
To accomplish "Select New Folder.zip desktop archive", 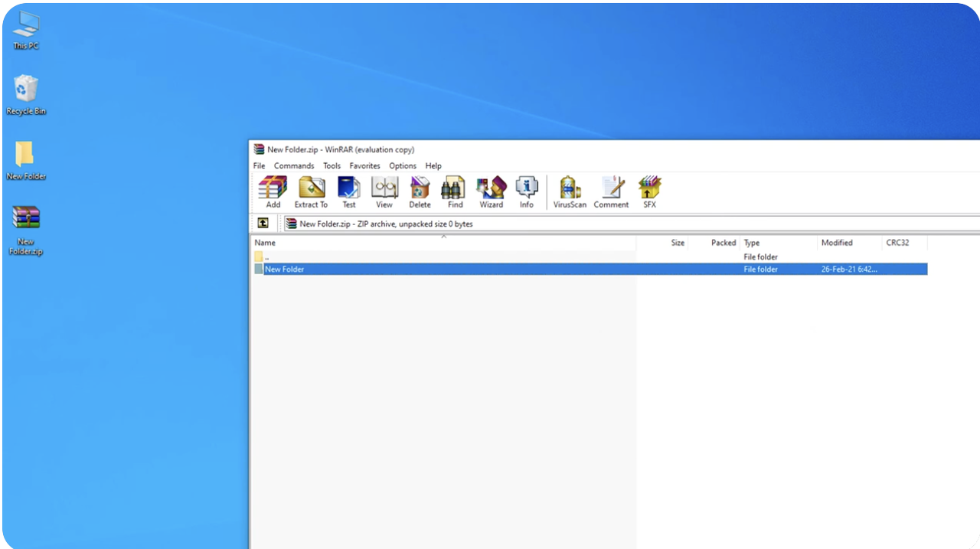I will [x=25, y=230].
